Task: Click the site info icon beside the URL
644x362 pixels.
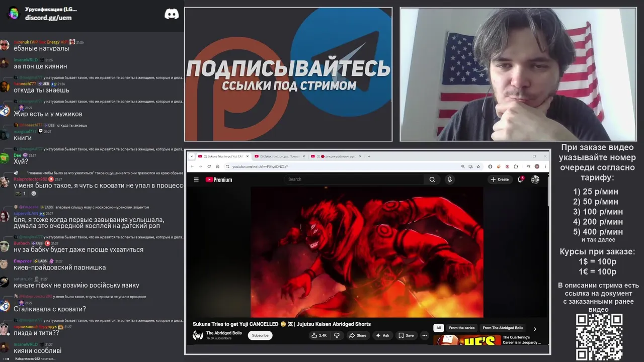Action: [x=227, y=166]
